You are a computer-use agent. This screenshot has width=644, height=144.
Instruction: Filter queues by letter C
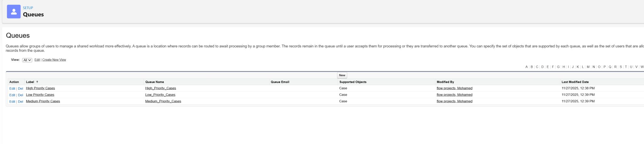pos(537,67)
